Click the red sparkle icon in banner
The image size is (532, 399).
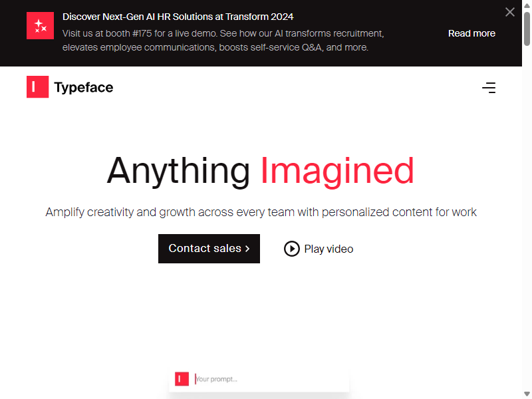[40, 25]
